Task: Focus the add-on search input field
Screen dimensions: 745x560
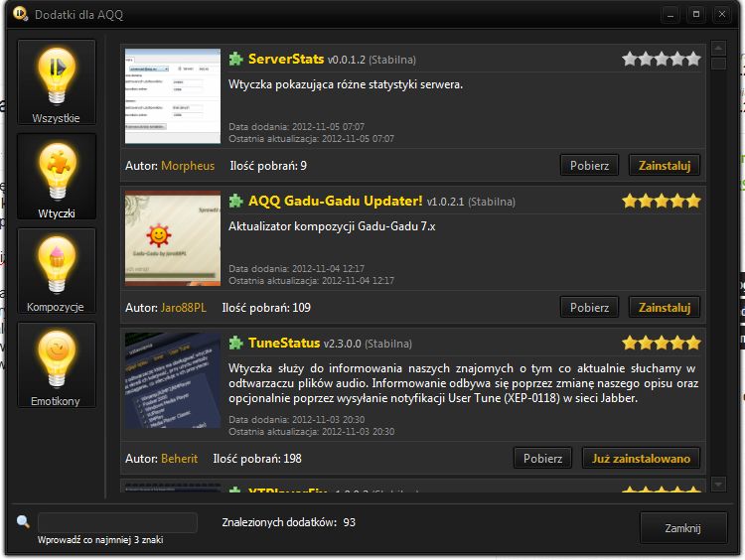Action: point(117,522)
